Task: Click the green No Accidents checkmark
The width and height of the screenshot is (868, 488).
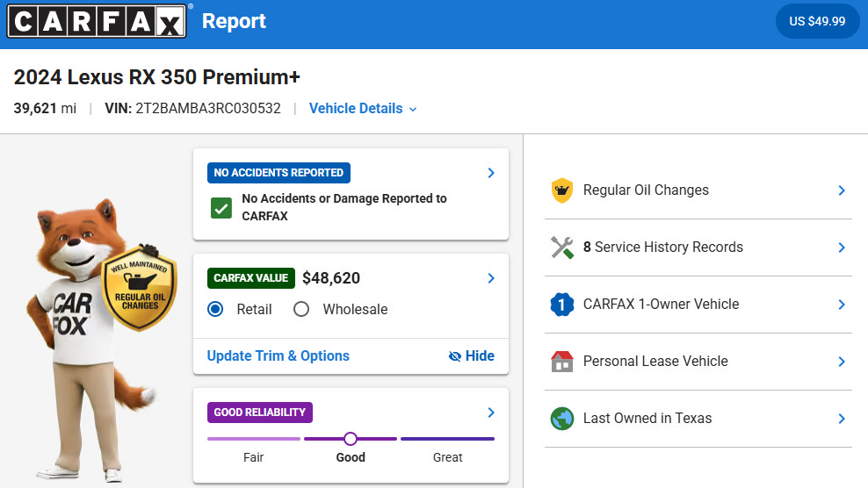Action: click(x=221, y=208)
